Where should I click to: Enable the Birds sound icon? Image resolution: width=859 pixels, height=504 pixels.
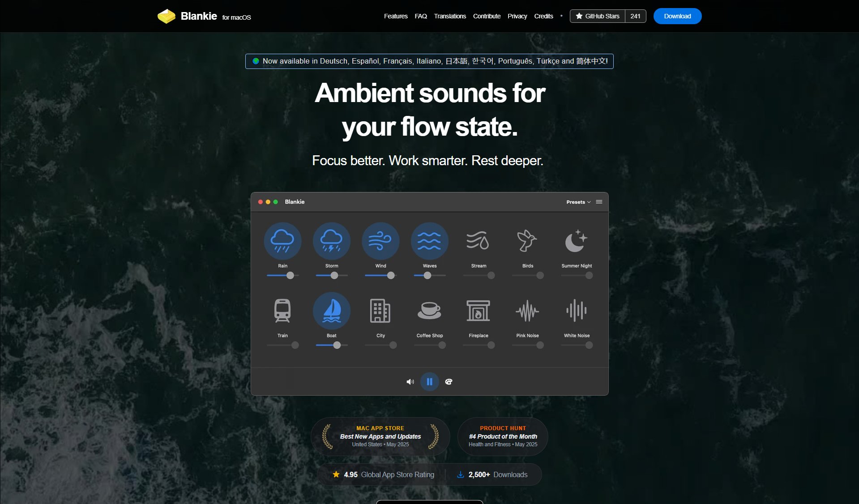click(527, 241)
